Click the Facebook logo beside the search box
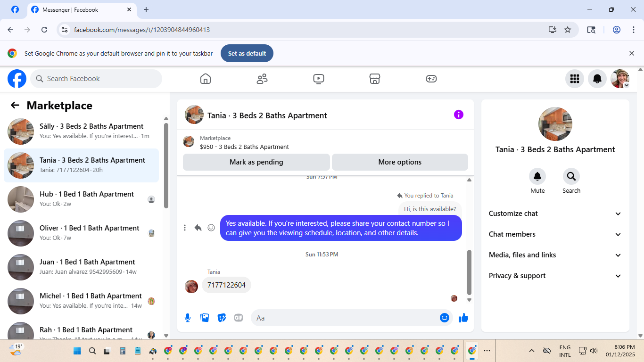This screenshot has width=644, height=362. [x=17, y=79]
